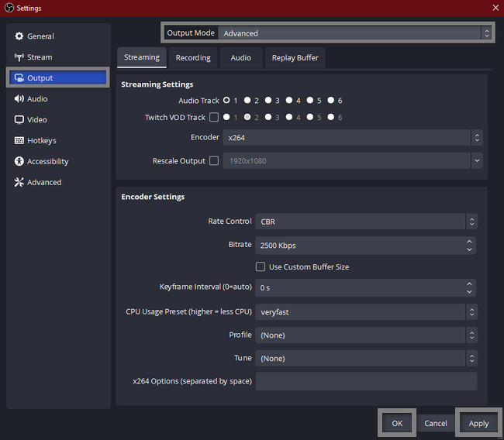Switch to the Recording tab

click(x=193, y=58)
